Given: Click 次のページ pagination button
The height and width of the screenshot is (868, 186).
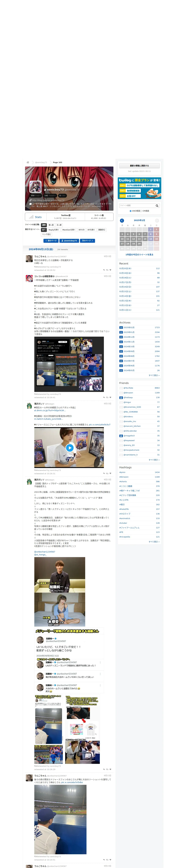Looking at the screenshot, I should (87, 241).
